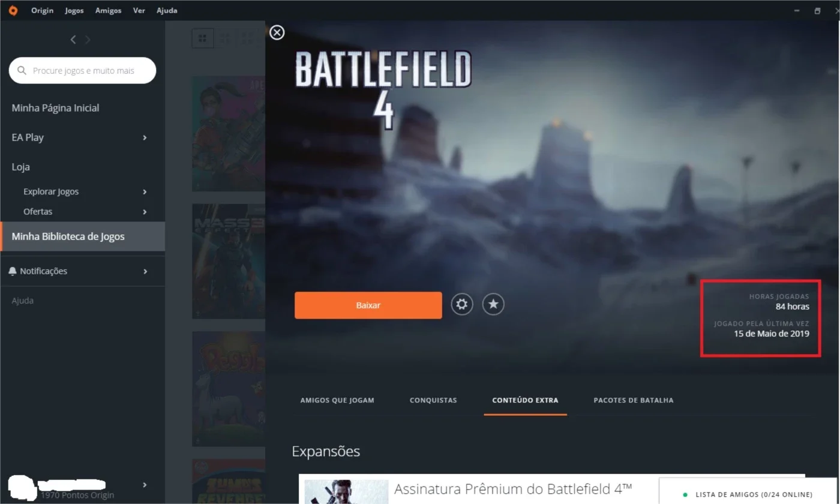This screenshot has width=840, height=504.
Task: Open the Ajuda menu in menu bar
Action: pyautogui.click(x=167, y=10)
